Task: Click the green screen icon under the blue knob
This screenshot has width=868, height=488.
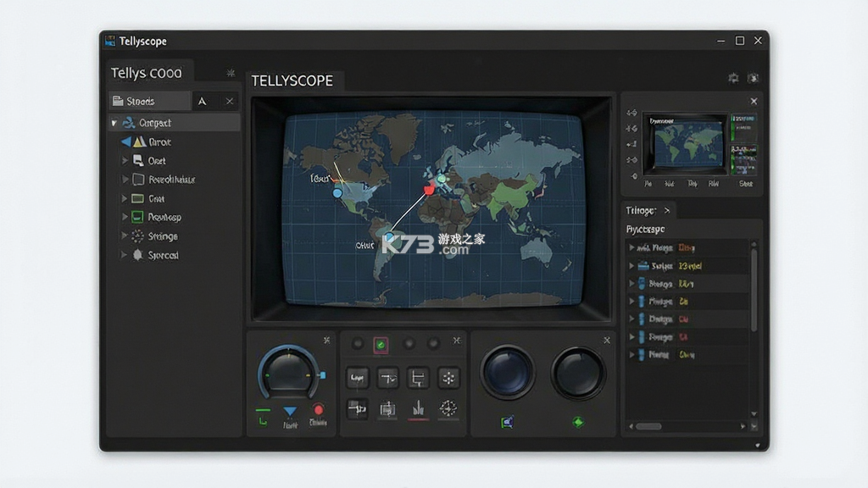Action: point(507,422)
